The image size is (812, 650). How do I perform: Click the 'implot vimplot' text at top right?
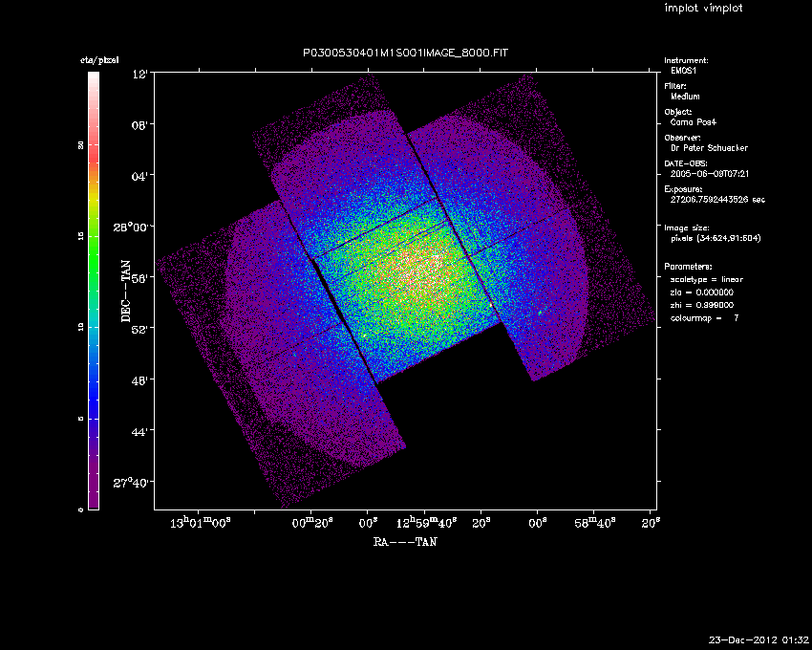[x=703, y=9]
